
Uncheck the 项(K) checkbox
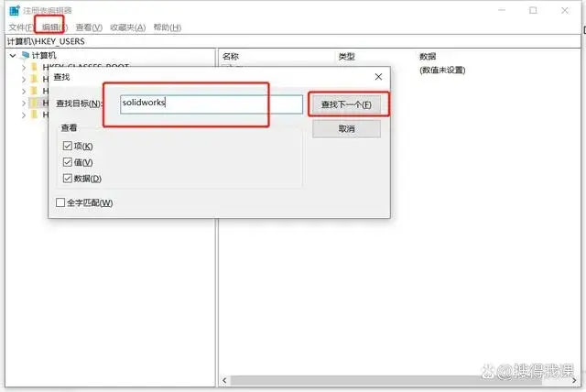(68, 146)
